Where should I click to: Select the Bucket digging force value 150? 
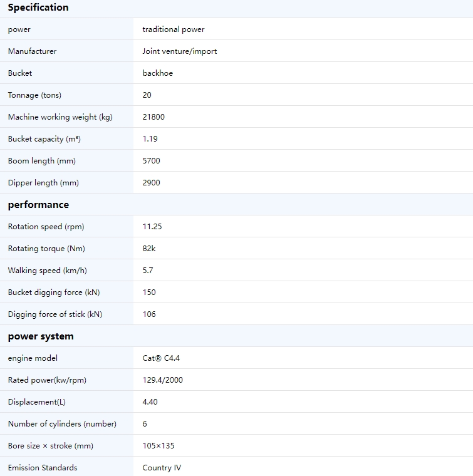click(149, 292)
